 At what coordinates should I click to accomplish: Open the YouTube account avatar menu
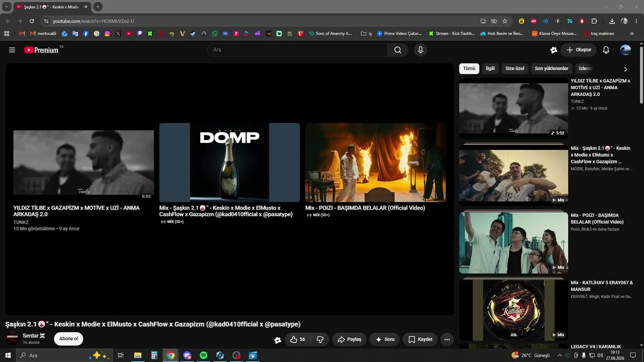click(625, 50)
